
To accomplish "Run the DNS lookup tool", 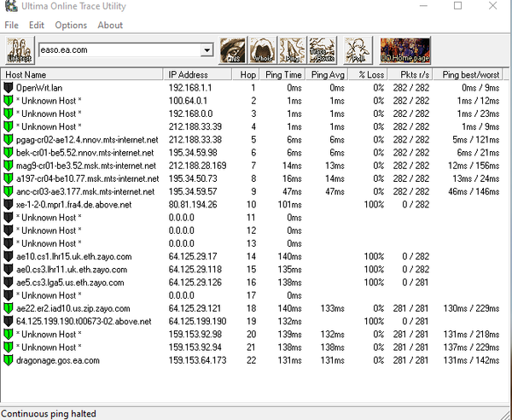I will pos(232,50).
